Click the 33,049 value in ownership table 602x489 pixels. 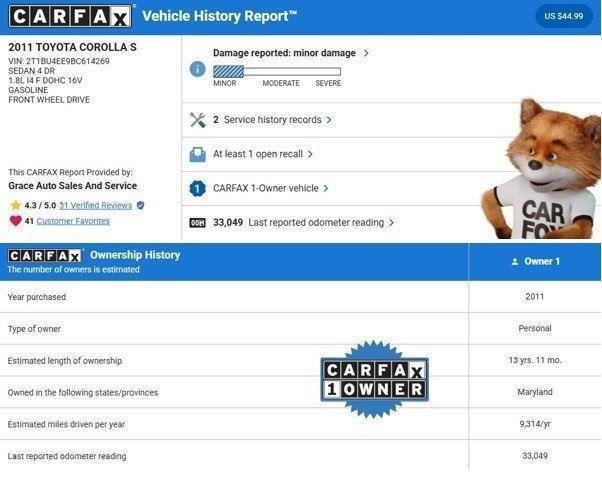tap(535, 456)
